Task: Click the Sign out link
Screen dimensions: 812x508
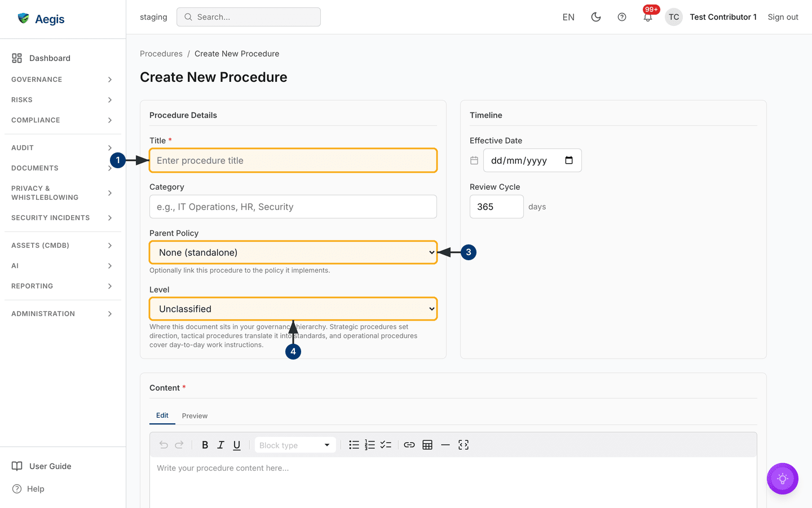Action: click(x=783, y=17)
